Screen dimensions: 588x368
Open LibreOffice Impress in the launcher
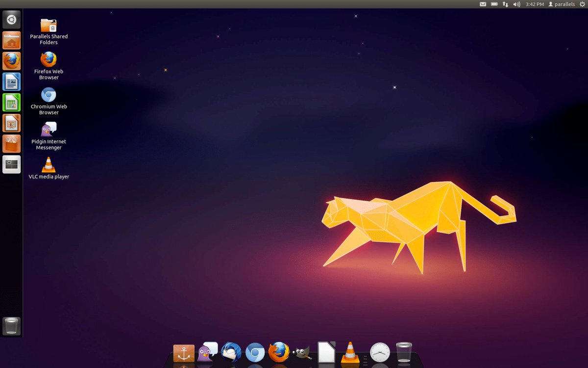pyautogui.click(x=12, y=123)
